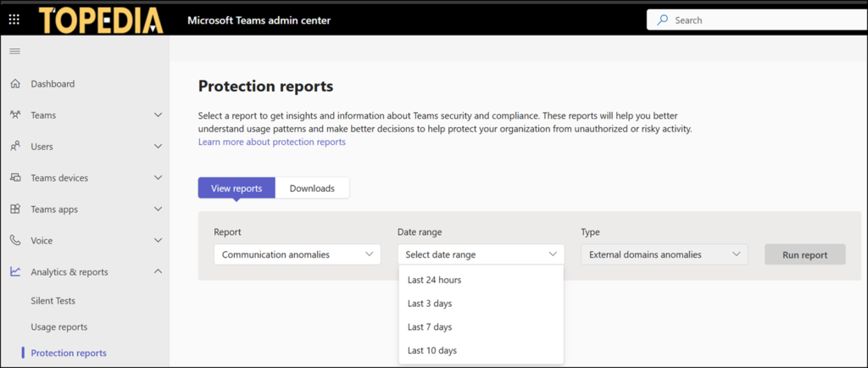Choose Last 7 days option
Image resolution: width=868 pixels, height=368 pixels.
tap(481, 327)
